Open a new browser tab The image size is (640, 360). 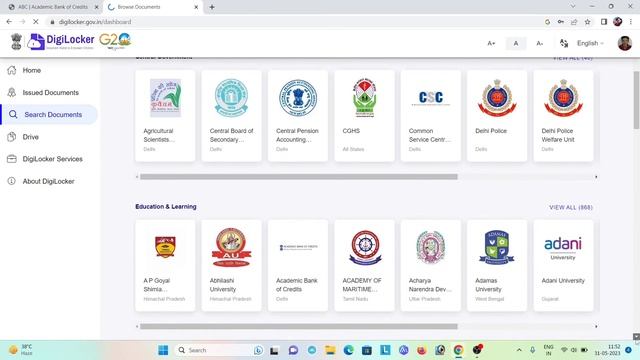click(x=212, y=7)
